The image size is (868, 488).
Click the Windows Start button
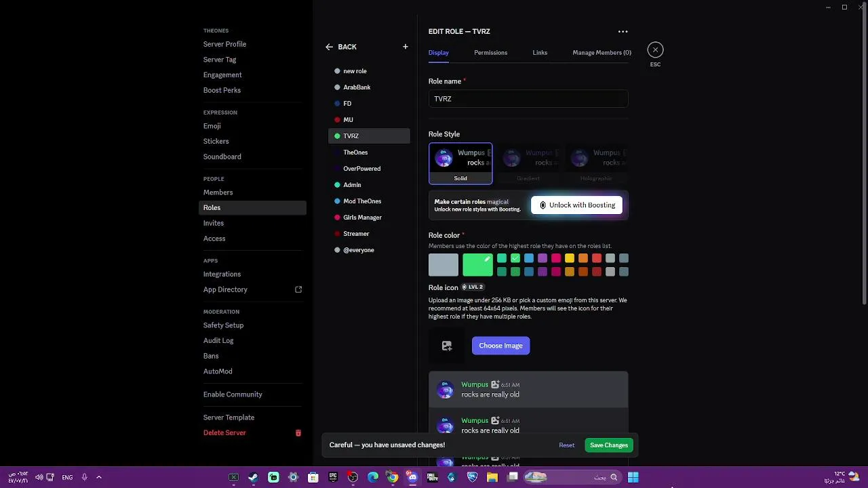[633, 477]
